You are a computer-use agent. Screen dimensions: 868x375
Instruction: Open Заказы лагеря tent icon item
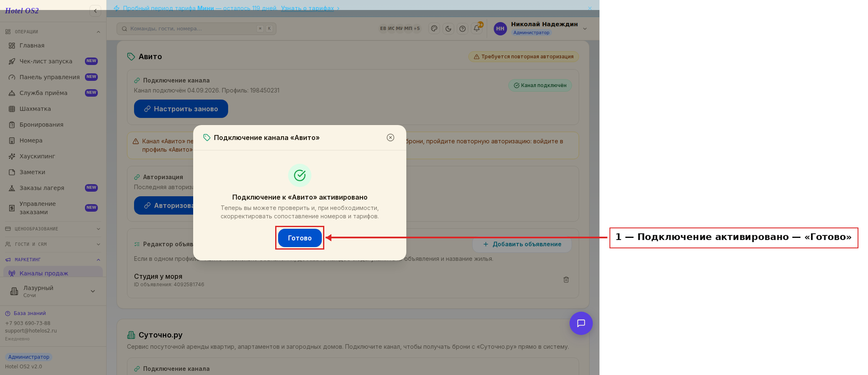coord(53,188)
